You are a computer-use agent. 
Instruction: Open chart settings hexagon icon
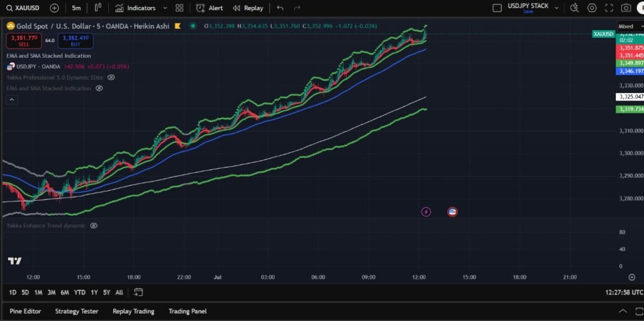click(592, 8)
